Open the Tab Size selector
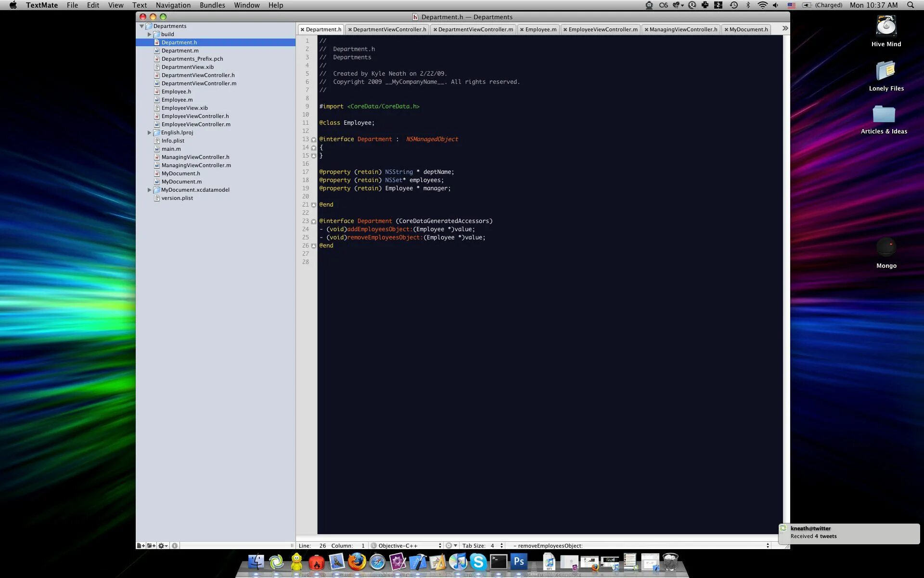924x578 pixels. coord(483,546)
